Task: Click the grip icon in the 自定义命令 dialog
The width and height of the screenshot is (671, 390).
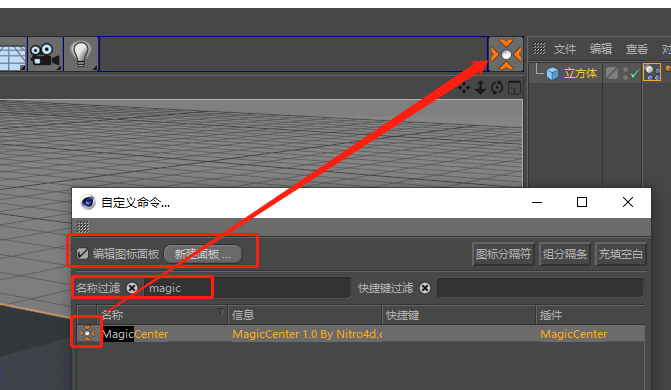Action: (83, 227)
